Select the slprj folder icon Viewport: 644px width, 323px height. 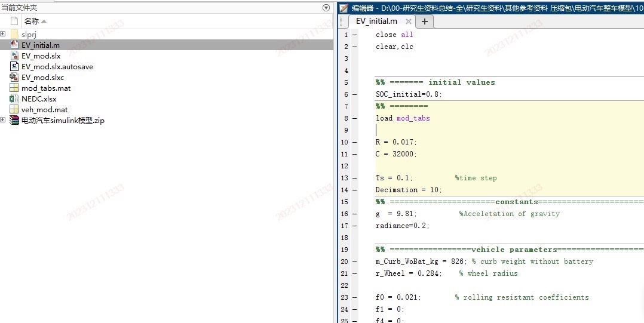[x=14, y=34]
